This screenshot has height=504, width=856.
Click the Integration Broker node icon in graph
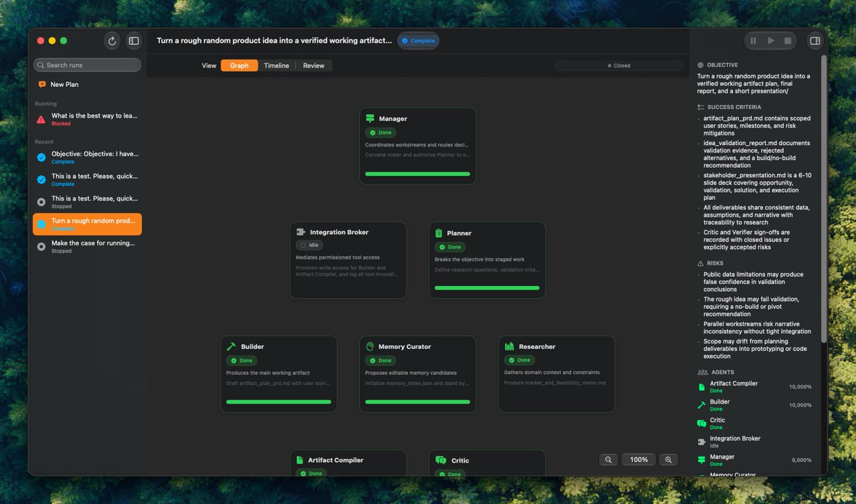click(x=301, y=232)
